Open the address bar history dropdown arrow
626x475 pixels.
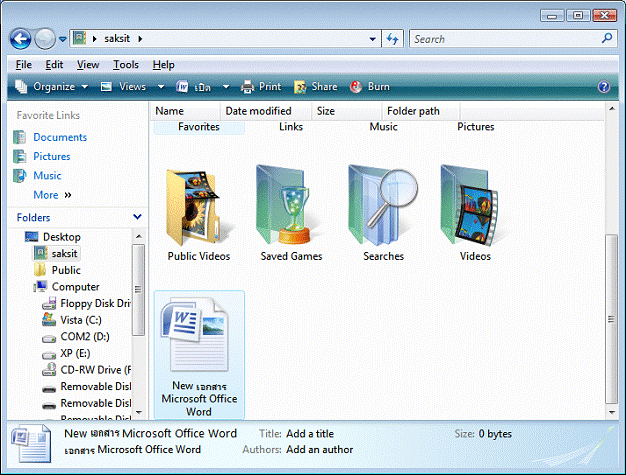(x=372, y=39)
